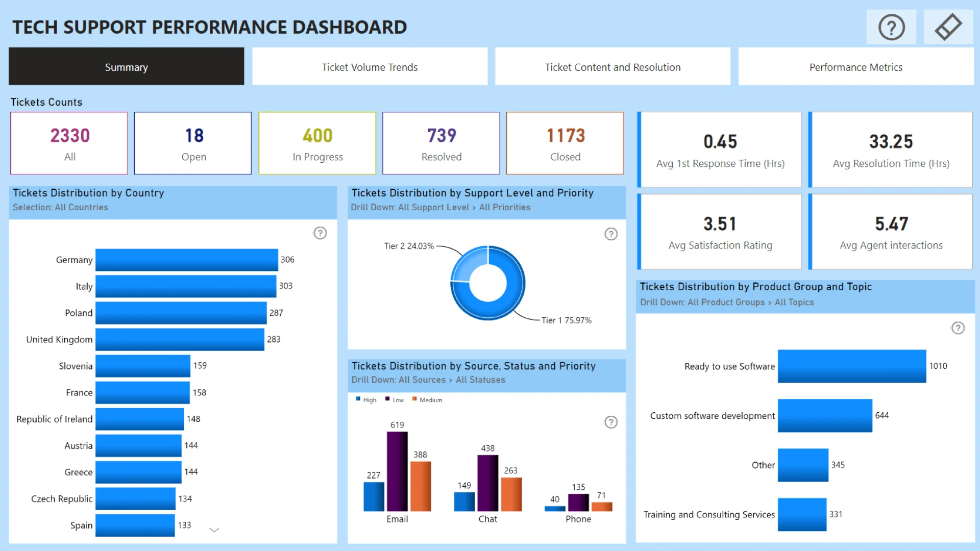Open help for the Source, Status chart
The width and height of the screenshot is (980, 551).
pyautogui.click(x=611, y=422)
